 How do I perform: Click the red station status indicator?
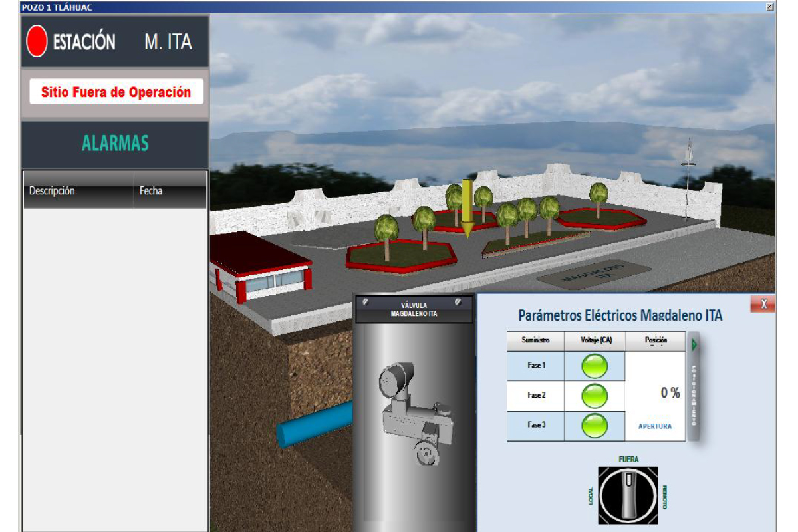click(x=37, y=41)
